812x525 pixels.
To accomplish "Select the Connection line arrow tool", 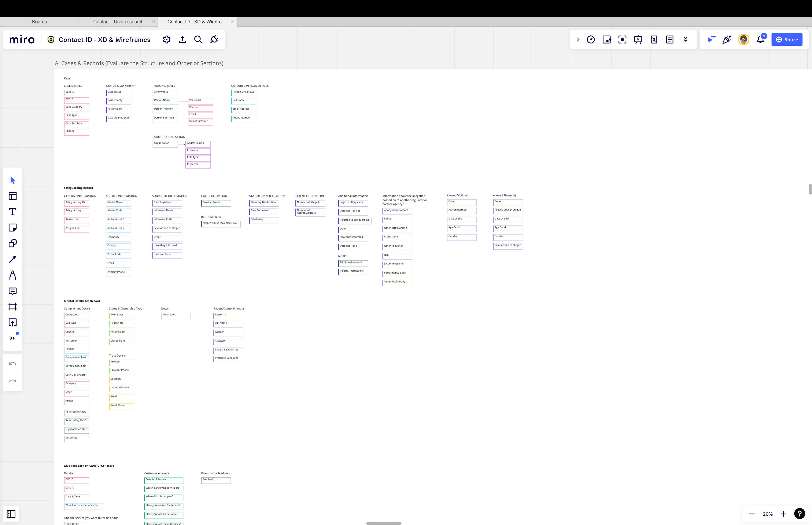I will (13, 259).
